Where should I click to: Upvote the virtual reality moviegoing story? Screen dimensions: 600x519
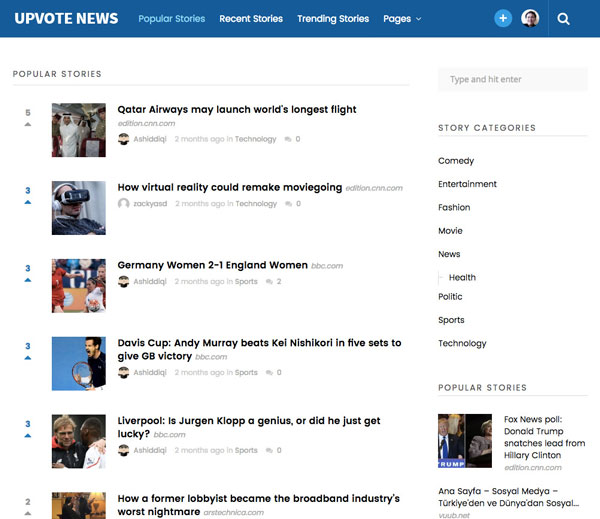pos(28,202)
